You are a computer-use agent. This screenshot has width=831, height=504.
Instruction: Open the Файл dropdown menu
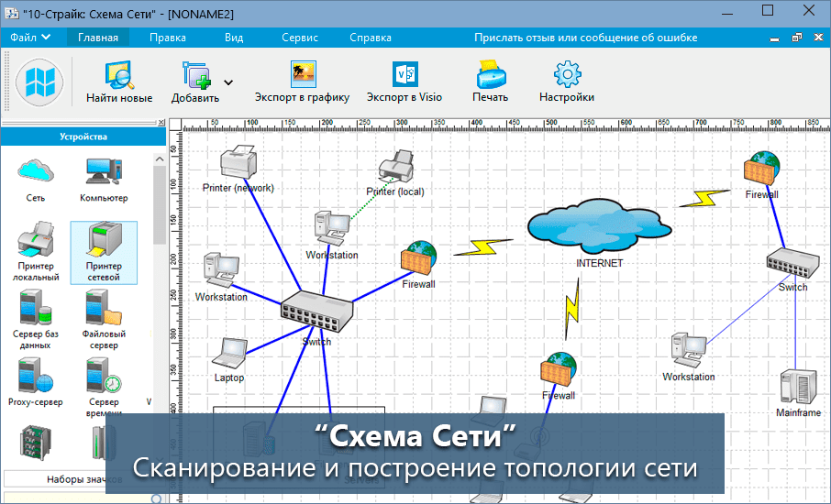[31, 38]
